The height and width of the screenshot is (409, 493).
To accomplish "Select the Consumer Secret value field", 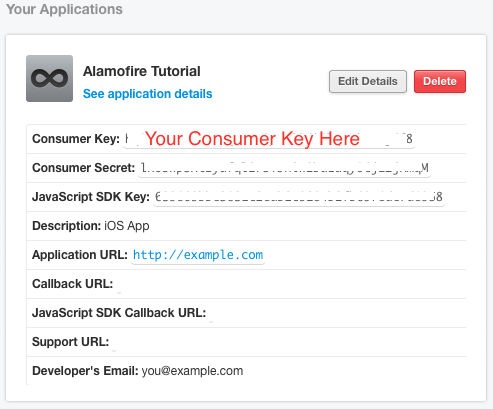I will click(x=284, y=168).
